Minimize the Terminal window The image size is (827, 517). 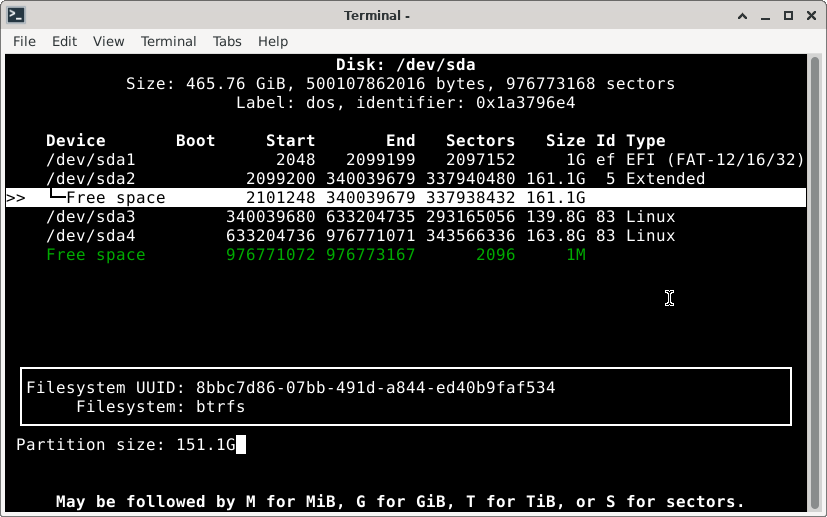pyautogui.click(x=764, y=15)
